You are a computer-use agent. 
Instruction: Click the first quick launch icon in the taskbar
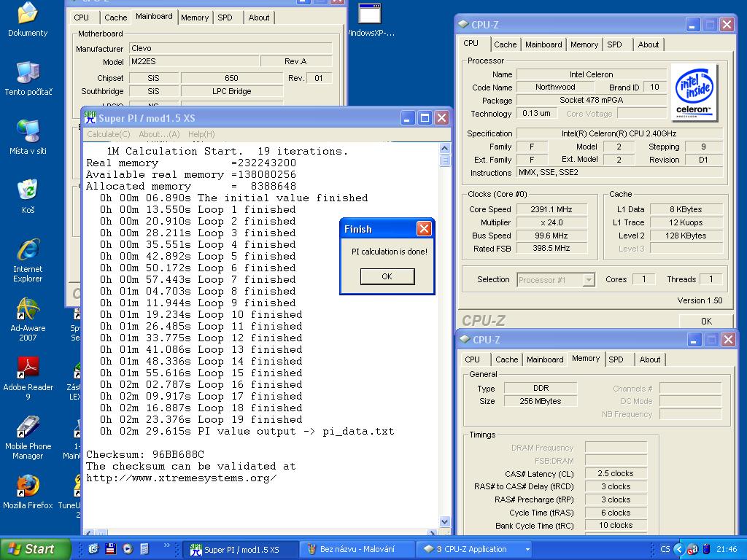[93, 548]
